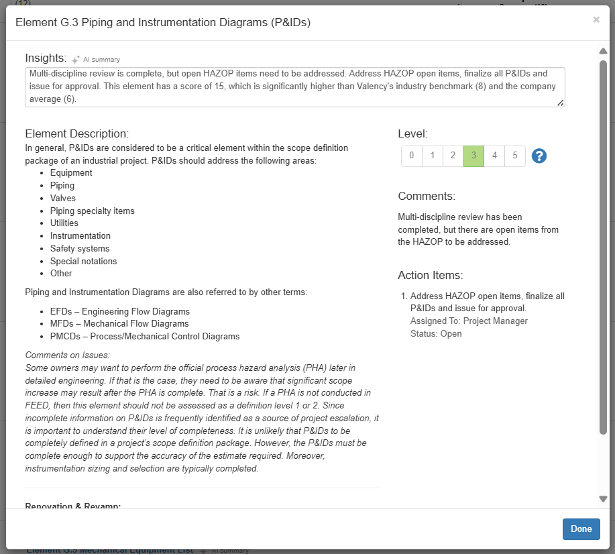
Task: Click the comment text about HAZOP open items
Action: point(478,229)
